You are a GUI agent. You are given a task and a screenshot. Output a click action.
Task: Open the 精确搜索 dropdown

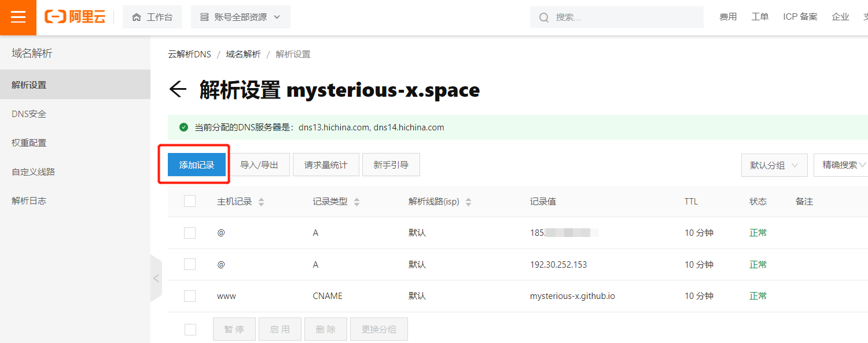click(843, 165)
